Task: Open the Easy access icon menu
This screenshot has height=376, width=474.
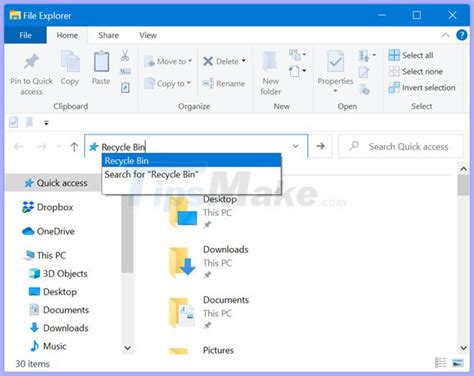Action: (297, 71)
